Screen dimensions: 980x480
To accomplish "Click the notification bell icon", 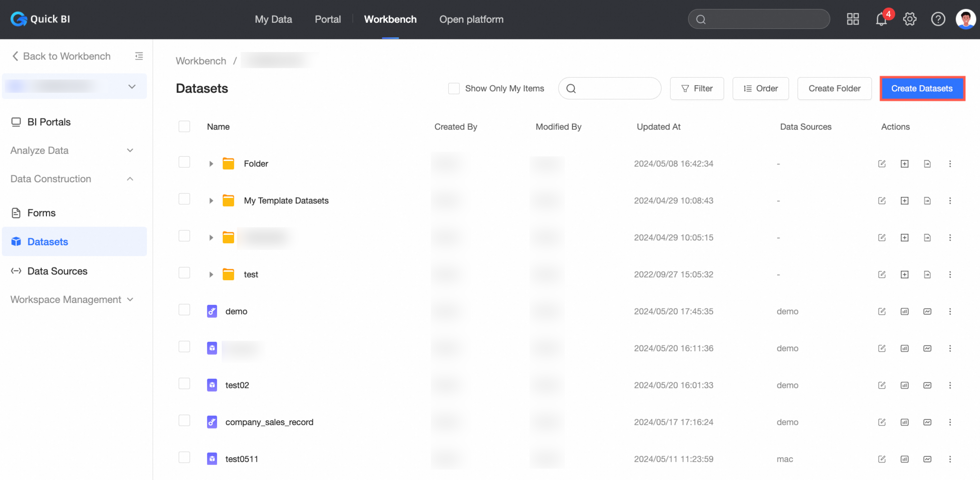I will tap(881, 19).
